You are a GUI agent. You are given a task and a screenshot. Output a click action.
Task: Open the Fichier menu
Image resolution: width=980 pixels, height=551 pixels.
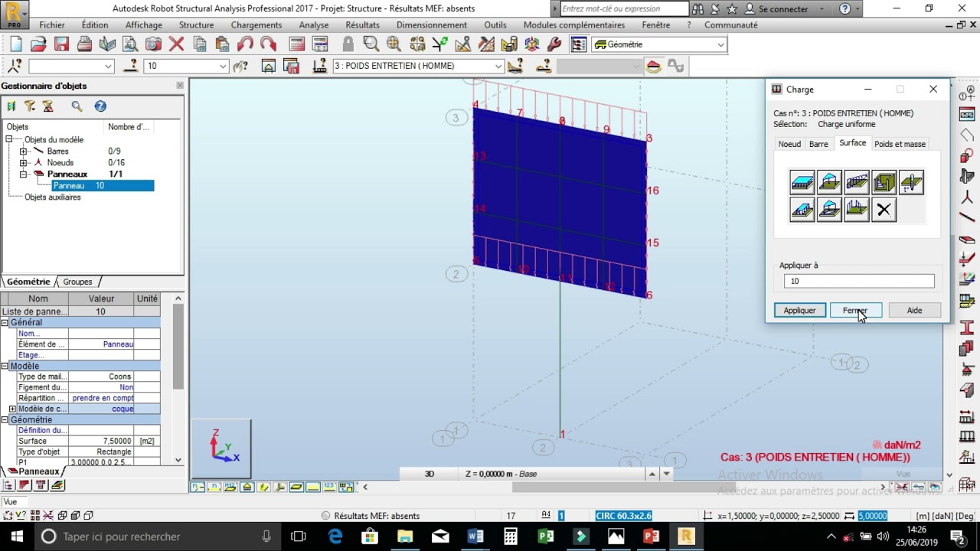tap(52, 25)
